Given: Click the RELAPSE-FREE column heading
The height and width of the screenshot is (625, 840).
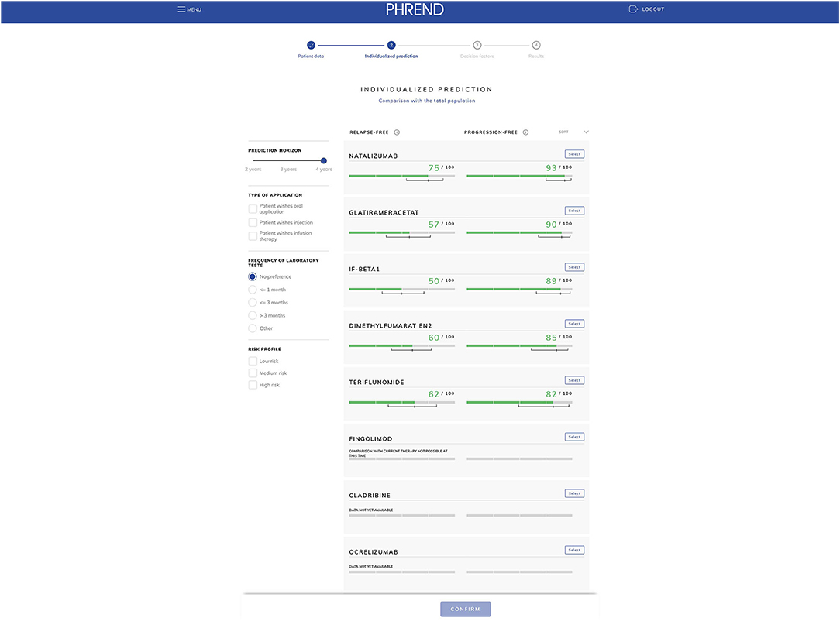Looking at the screenshot, I should point(369,132).
